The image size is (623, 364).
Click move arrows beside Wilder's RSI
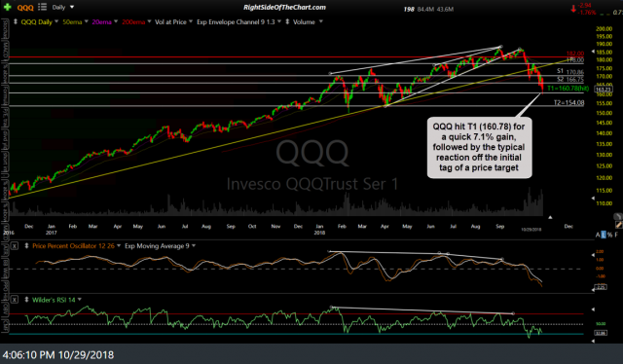[26, 300]
